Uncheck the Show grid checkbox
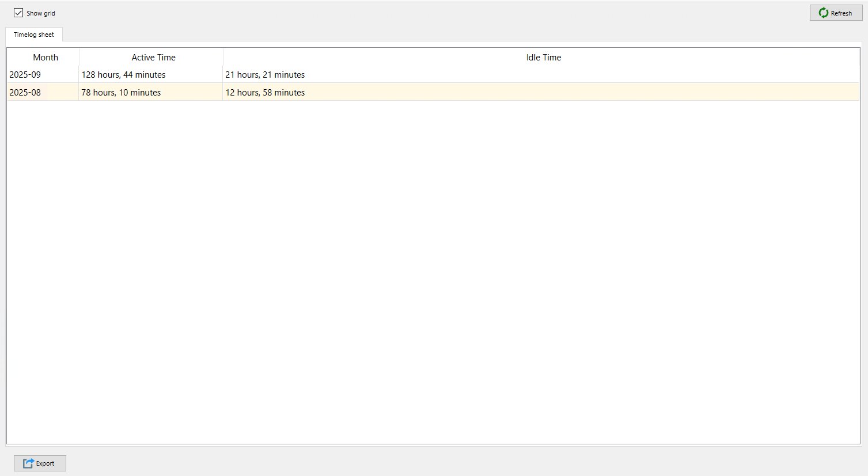The width and height of the screenshot is (868, 476). (x=18, y=13)
